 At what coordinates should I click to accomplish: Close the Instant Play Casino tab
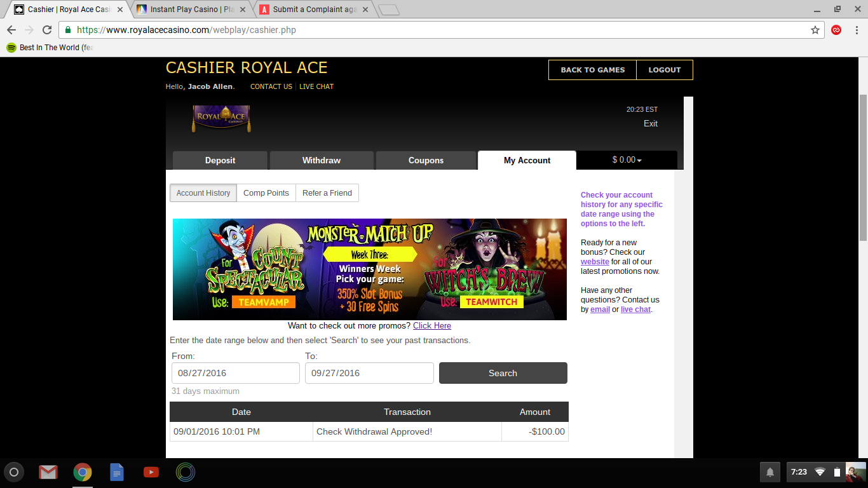click(243, 10)
